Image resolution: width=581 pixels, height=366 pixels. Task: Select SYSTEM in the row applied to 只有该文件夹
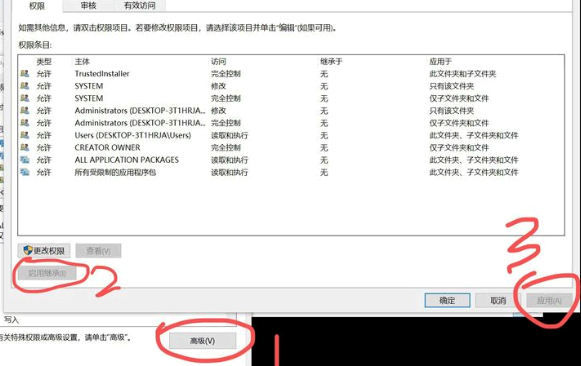click(x=89, y=86)
